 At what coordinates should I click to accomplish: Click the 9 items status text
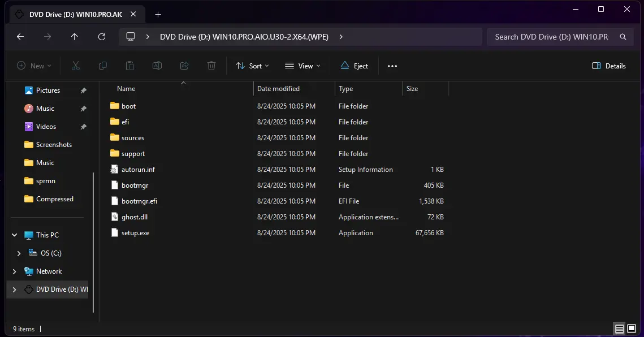click(x=23, y=329)
